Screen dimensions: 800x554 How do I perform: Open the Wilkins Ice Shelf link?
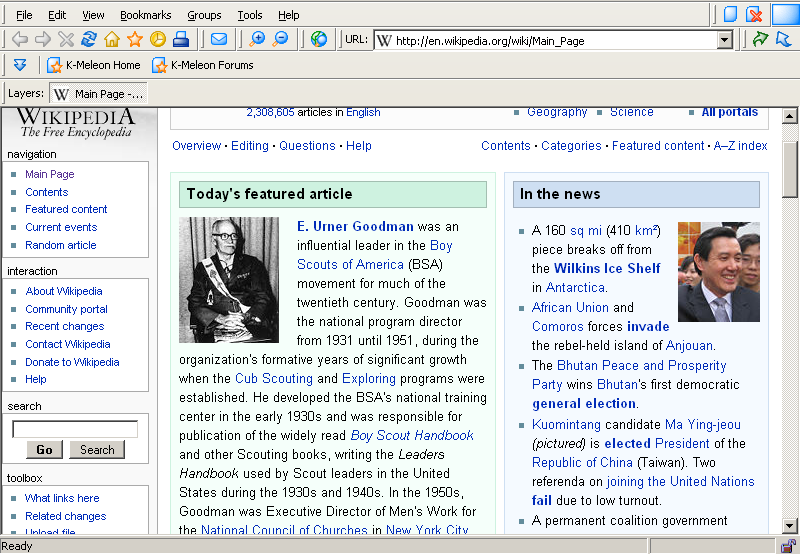(607, 268)
